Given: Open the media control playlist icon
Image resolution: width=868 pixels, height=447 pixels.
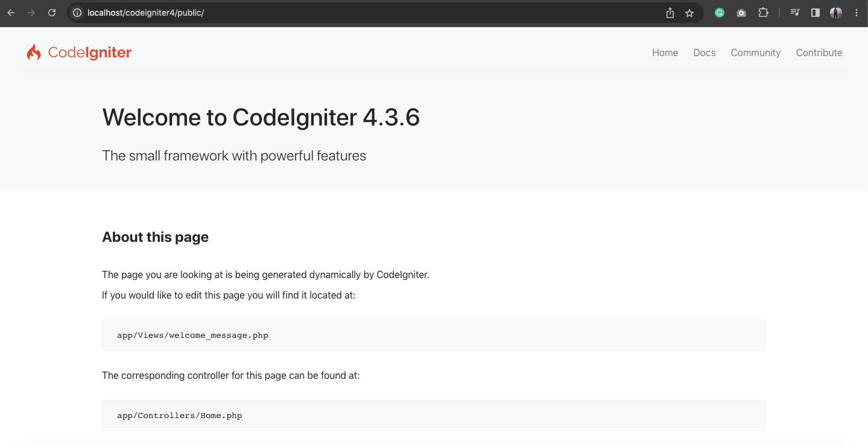Looking at the screenshot, I should coord(795,13).
